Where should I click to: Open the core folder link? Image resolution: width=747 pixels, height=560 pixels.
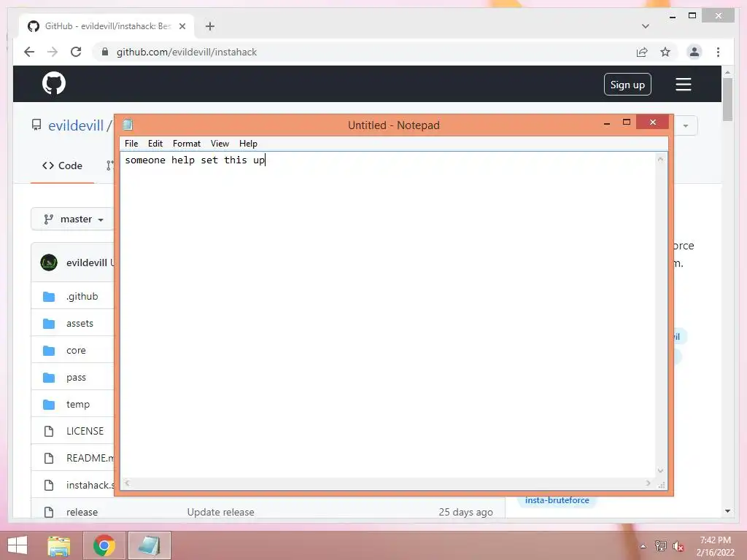point(76,351)
